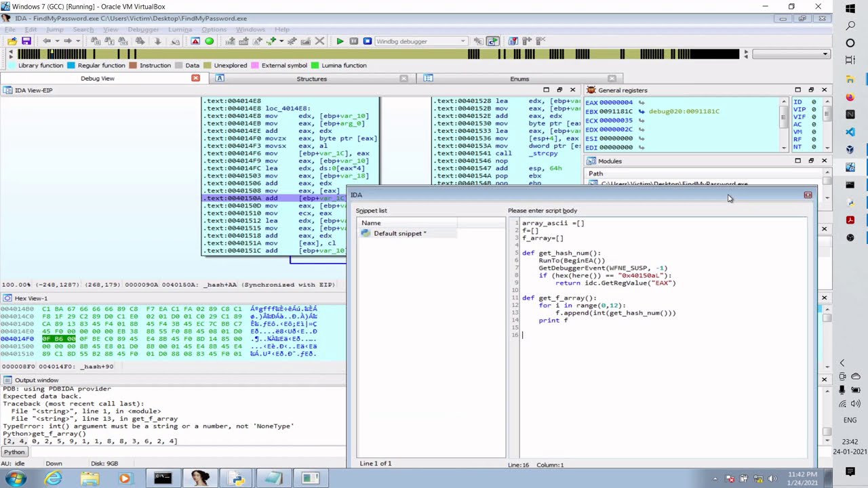Switch to the Enums tab
The height and width of the screenshot is (488, 868).
(519, 79)
